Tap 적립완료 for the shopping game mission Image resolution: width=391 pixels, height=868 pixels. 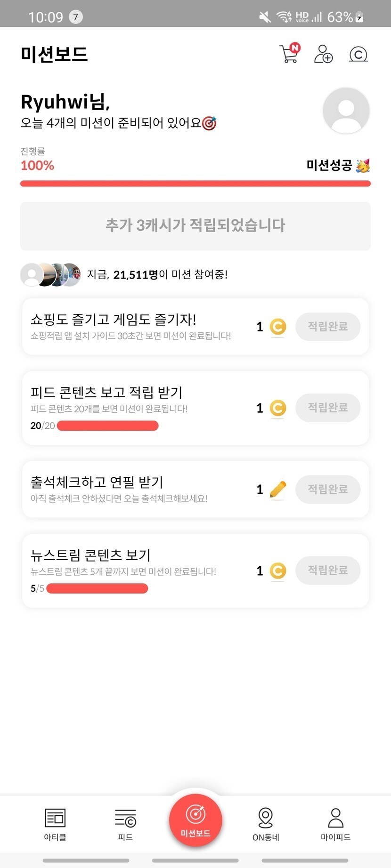click(x=327, y=327)
